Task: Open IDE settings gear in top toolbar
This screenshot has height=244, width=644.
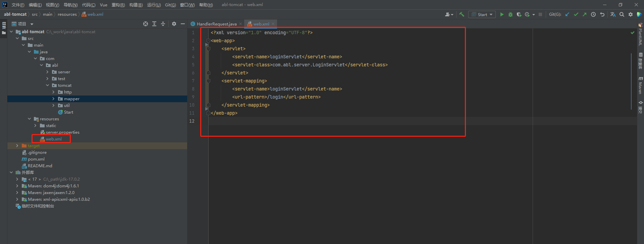Action: tap(631, 14)
